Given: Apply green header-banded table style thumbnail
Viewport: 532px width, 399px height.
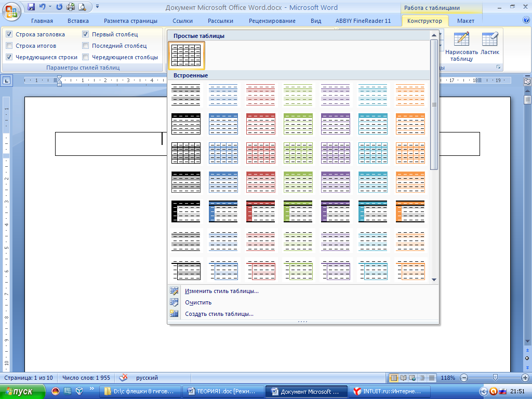Looking at the screenshot, I should click(x=298, y=182).
